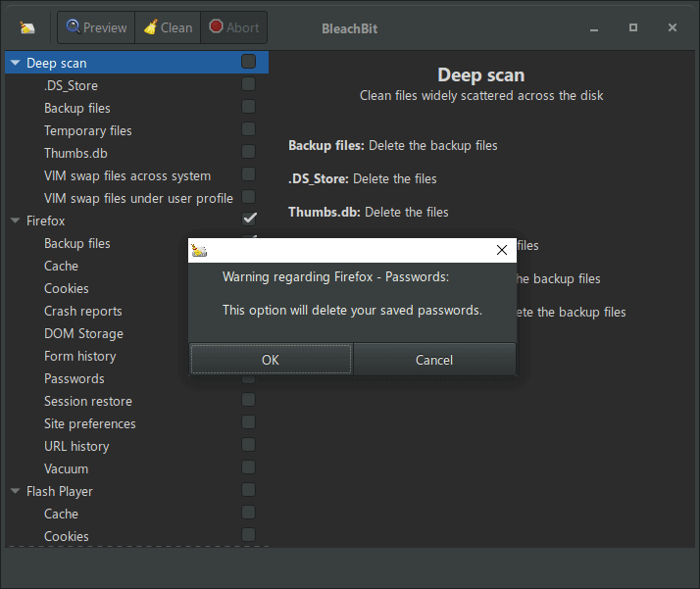
Task: Close the BleachBit main window
Action: tap(673, 27)
